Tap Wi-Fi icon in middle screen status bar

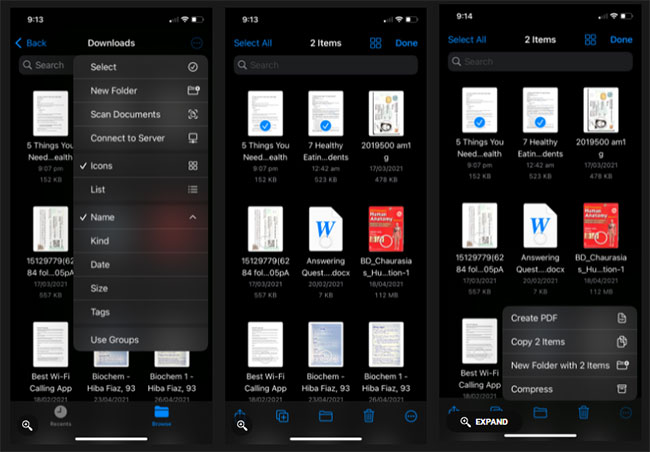[x=399, y=19]
